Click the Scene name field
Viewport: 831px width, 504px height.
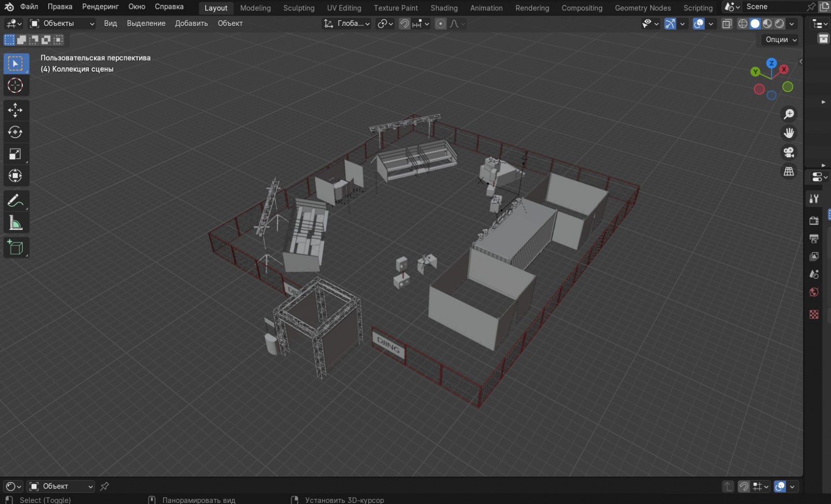(x=773, y=7)
